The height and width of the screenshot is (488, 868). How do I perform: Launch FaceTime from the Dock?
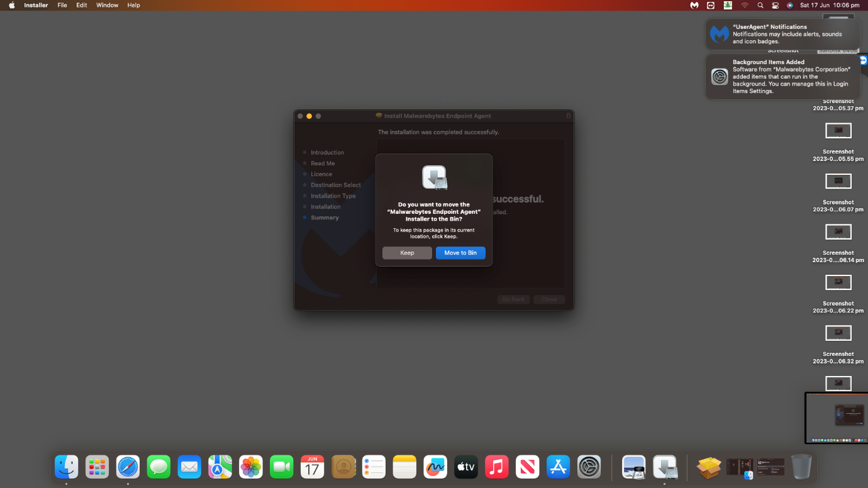(x=282, y=467)
